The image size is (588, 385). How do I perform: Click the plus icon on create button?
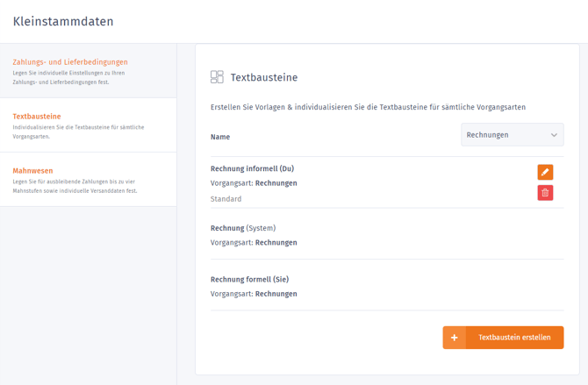point(454,338)
